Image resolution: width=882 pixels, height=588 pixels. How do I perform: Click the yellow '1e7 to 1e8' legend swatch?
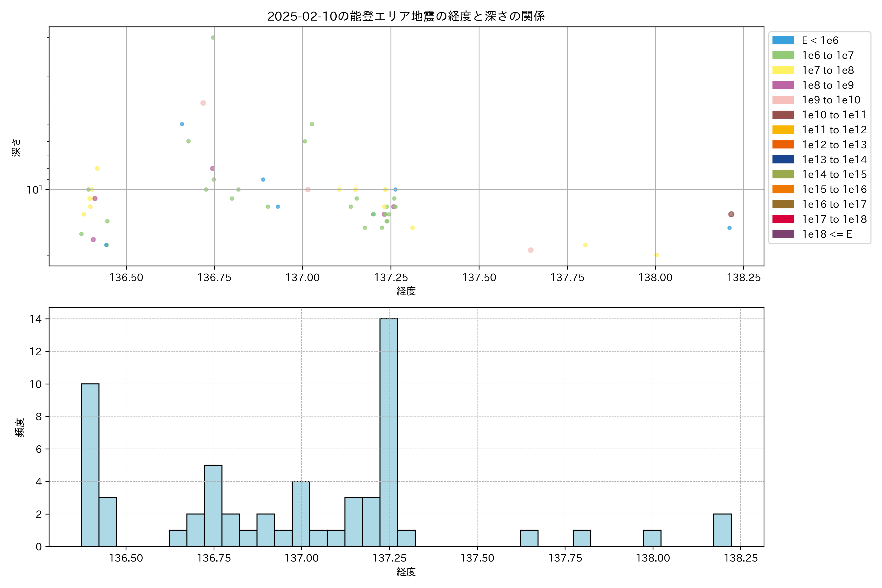tap(783, 70)
